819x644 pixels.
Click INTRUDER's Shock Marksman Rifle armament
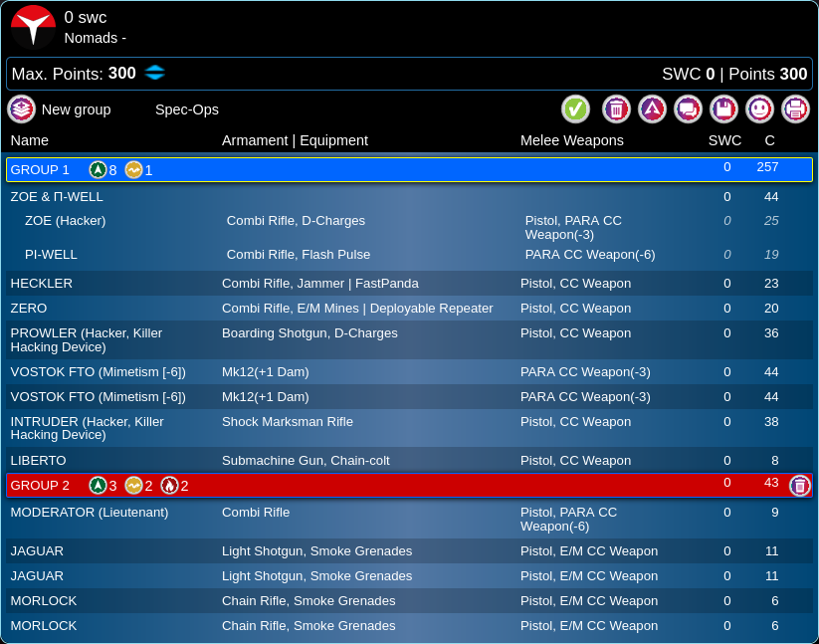[x=288, y=421]
